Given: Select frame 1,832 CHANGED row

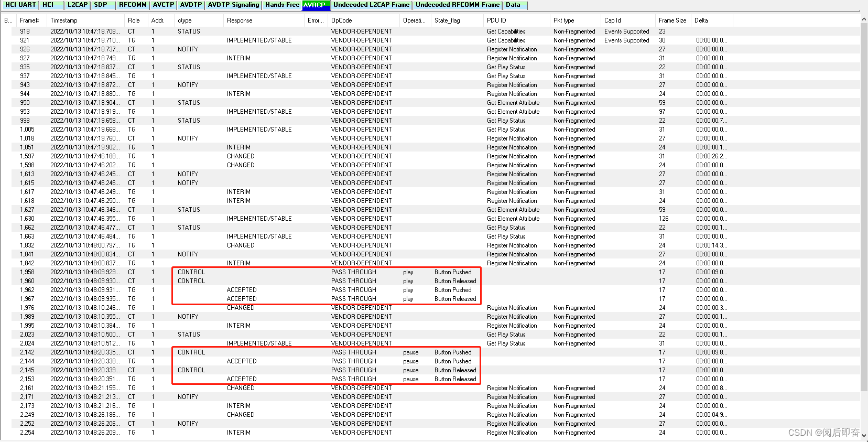Looking at the screenshot, I should pos(430,245).
